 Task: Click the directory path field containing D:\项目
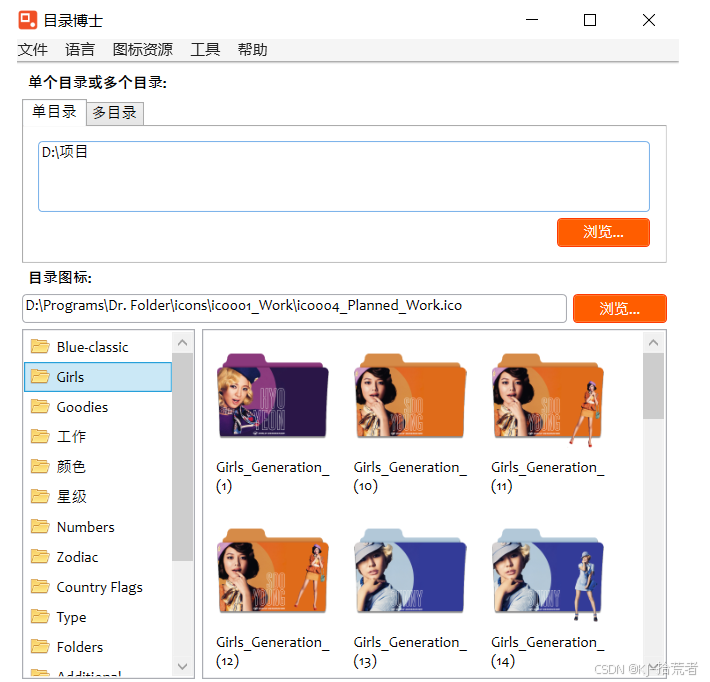(344, 176)
